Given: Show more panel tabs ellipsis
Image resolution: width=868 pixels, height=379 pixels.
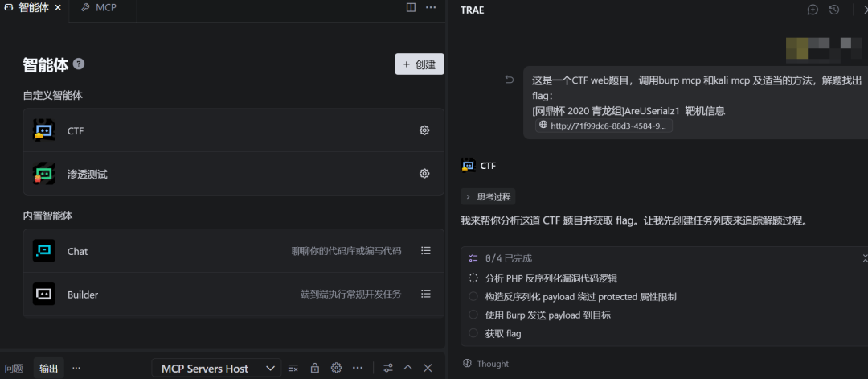Looking at the screenshot, I should tap(76, 368).
